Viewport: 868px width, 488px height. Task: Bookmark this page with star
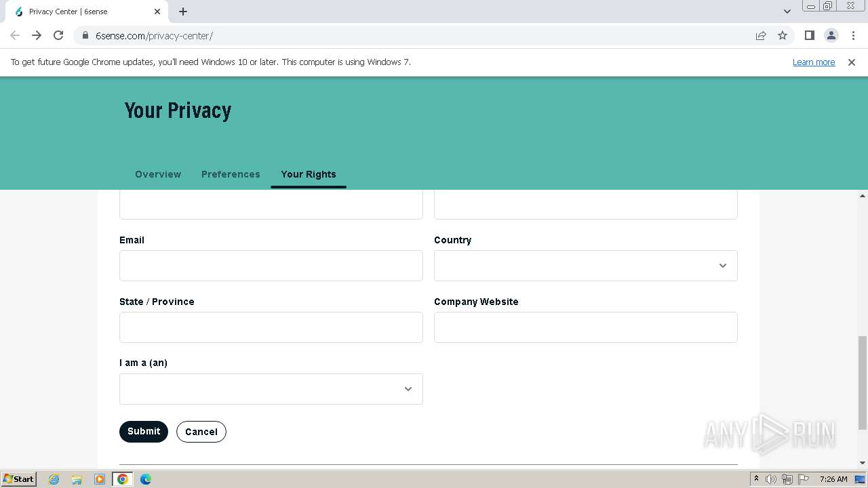pyautogui.click(x=783, y=35)
